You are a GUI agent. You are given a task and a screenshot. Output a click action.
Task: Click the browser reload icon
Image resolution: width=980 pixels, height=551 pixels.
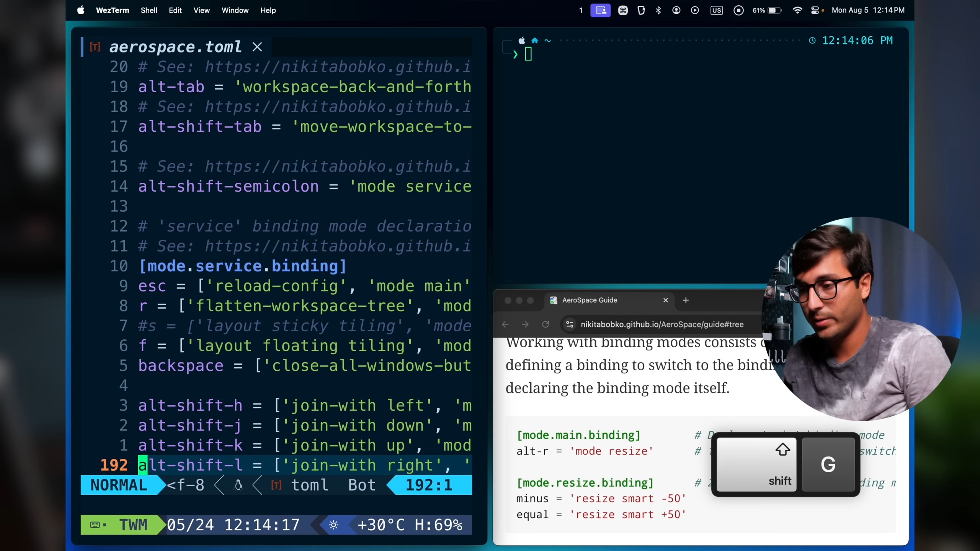pos(546,324)
